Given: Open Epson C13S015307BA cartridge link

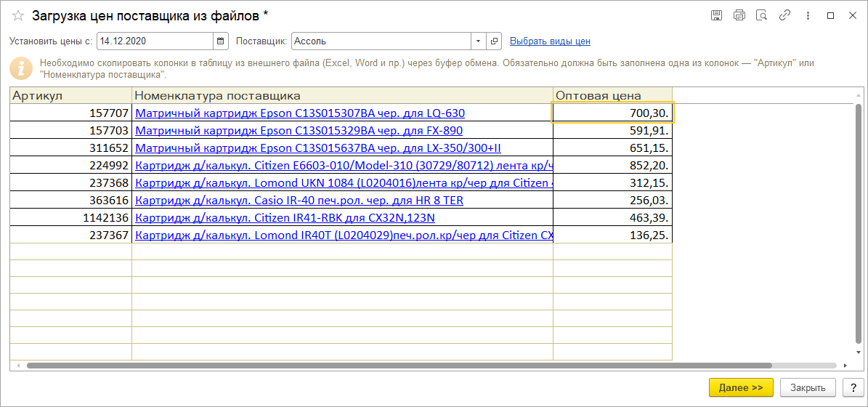Looking at the screenshot, I should point(300,113).
